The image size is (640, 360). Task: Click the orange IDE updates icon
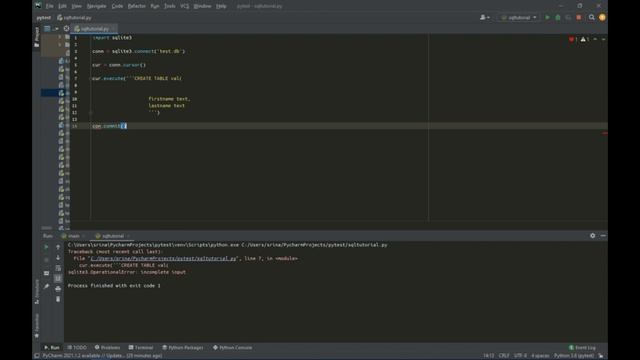[x=602, y=18]
